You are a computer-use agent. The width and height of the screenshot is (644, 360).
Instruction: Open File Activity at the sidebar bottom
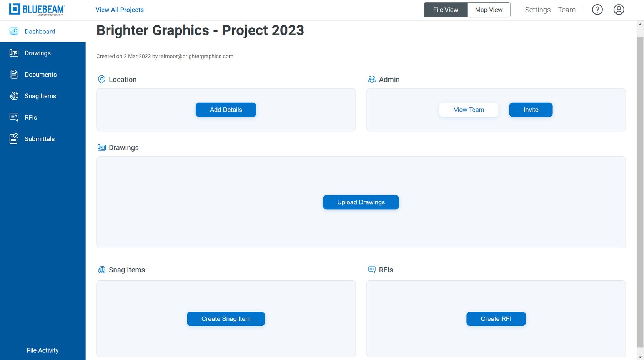(42, 350)
